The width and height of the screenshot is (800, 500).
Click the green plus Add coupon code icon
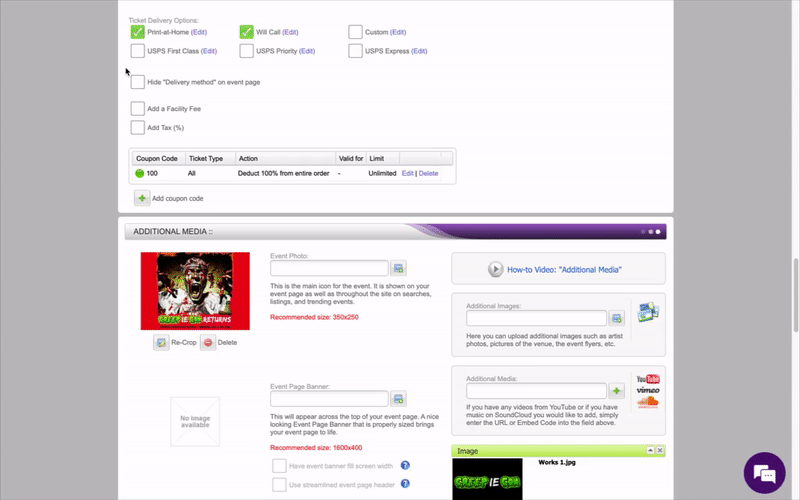point(142,199)
